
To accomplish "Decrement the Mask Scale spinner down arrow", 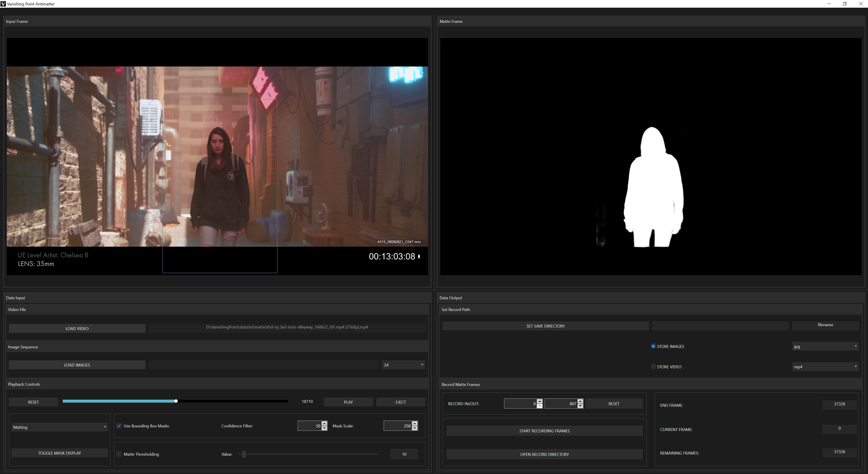I will pyautogui.click(x=415, y=428).
